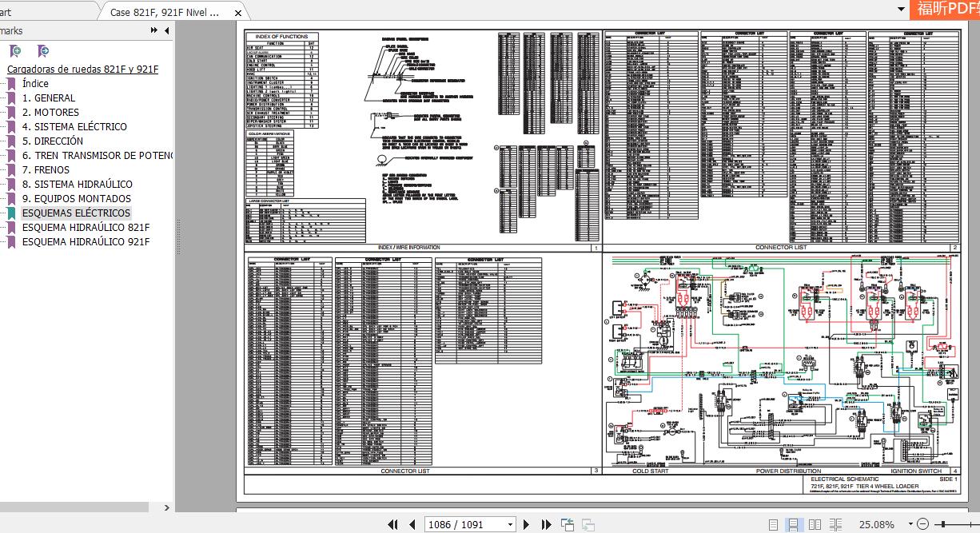The height and width of the screenshot is (533, 980).
Task: Click the previous page arrow
Action: [412, 524]
